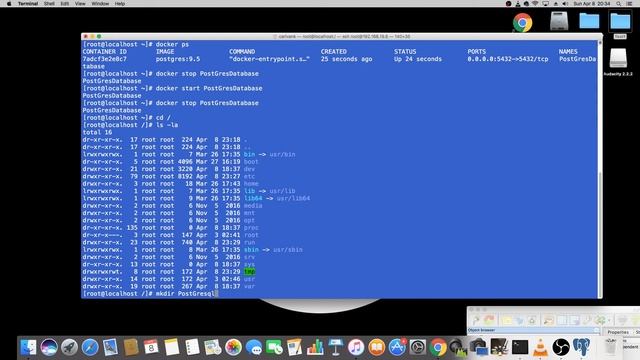Launch Siri from the Dock
Viewport: 640px width, 360px height.
(x=49, y=347)
